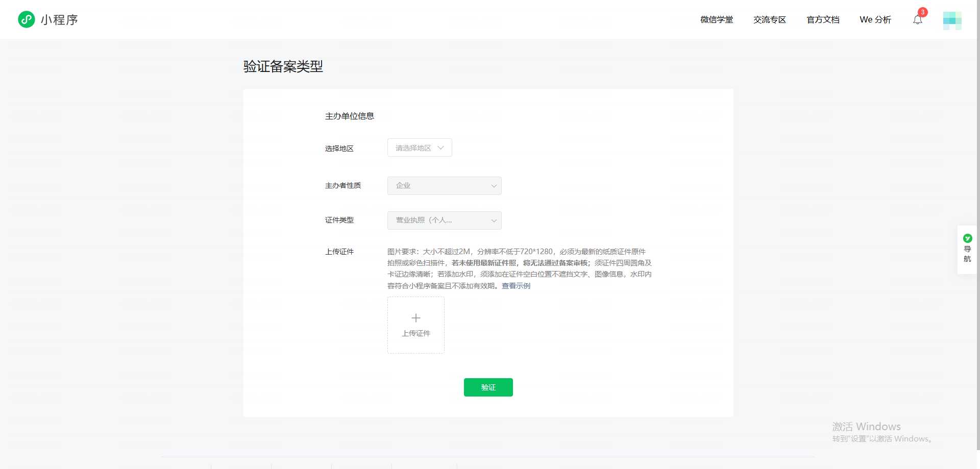Click the 导航 label in side widget
The width and height of the screenshot is (980, 469).
click(967, 254)
